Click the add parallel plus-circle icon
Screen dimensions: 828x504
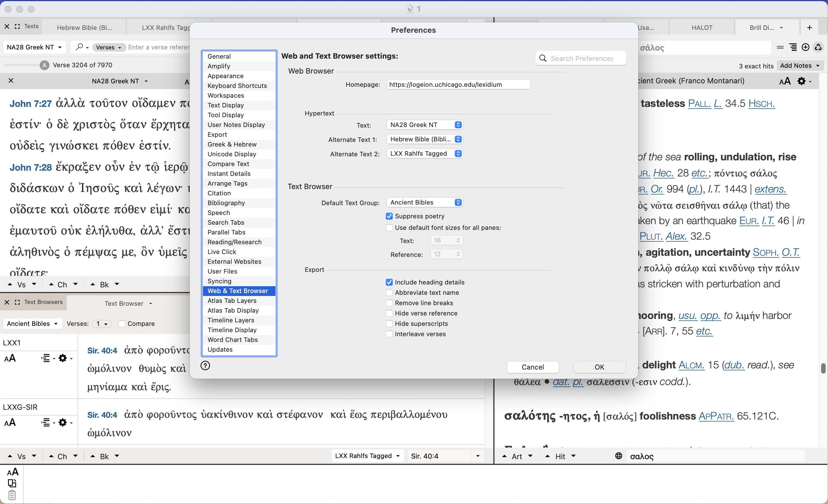pos(806,47)
